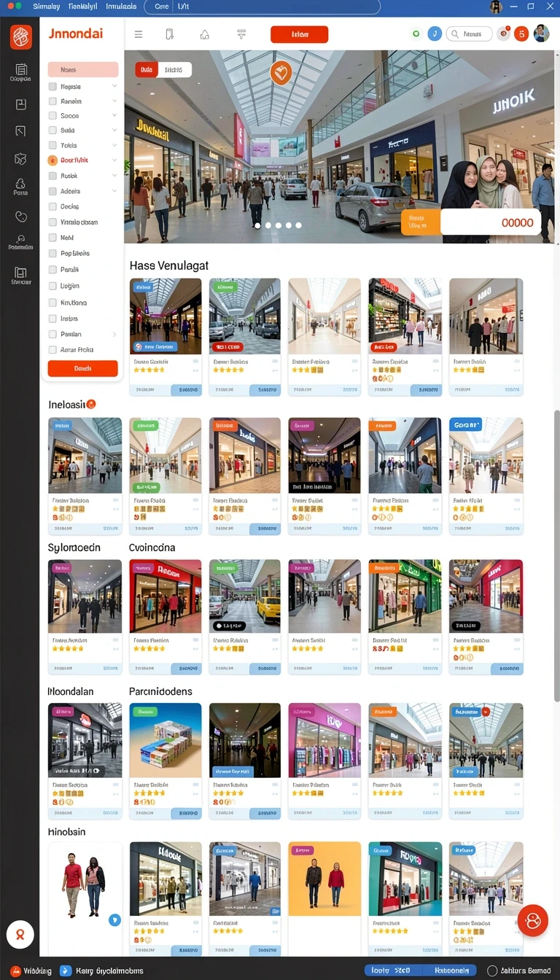Expand the Boor Fuhik row chevron
Image resolution: width=560 pixels, height=980 pixels.
[x=114, y=160]
